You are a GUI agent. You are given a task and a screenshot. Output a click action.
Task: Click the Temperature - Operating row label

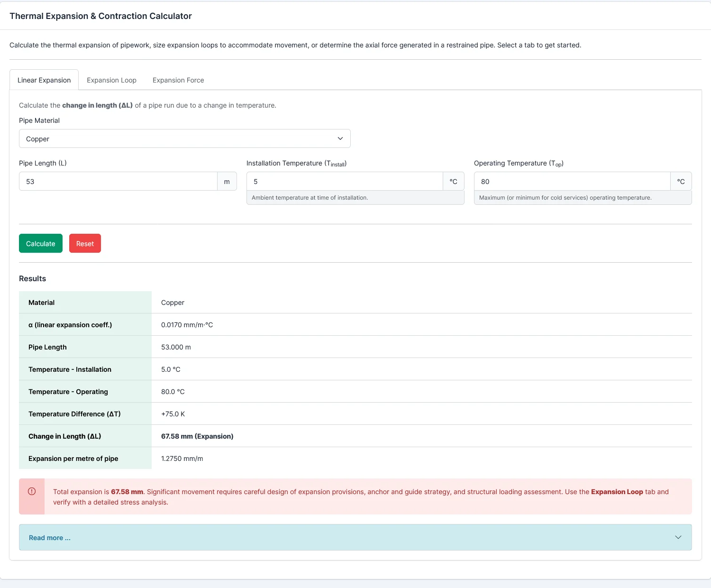pyautogui.click(x=68, y=392)
